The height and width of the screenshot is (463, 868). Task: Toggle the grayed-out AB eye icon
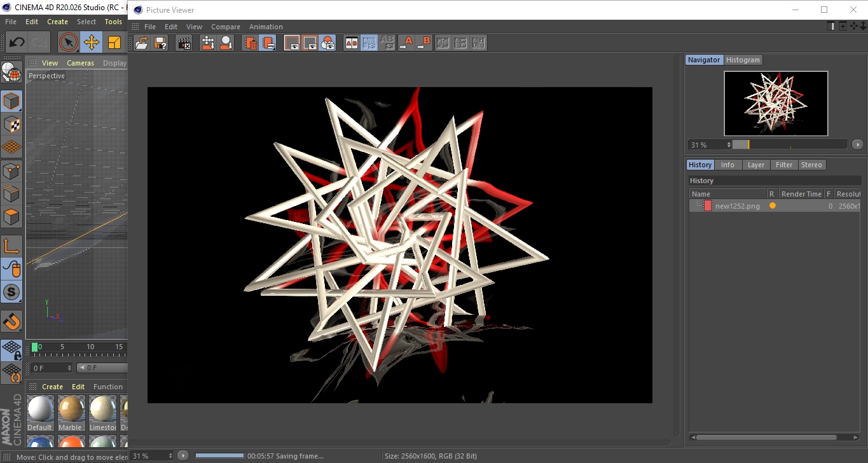click(x=387, y=43)
